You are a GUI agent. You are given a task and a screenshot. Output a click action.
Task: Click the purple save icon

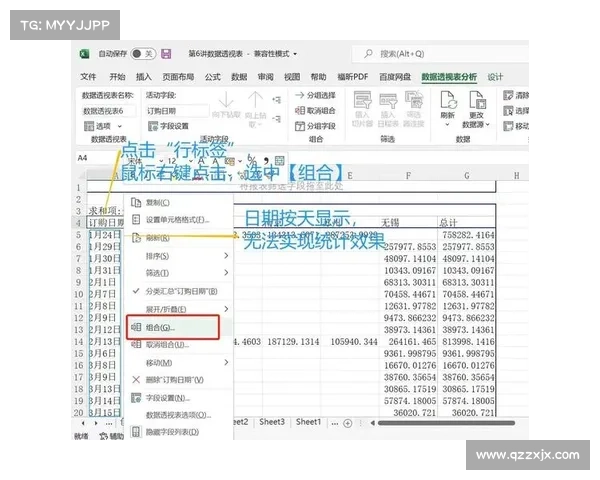(x=166, y=54)
